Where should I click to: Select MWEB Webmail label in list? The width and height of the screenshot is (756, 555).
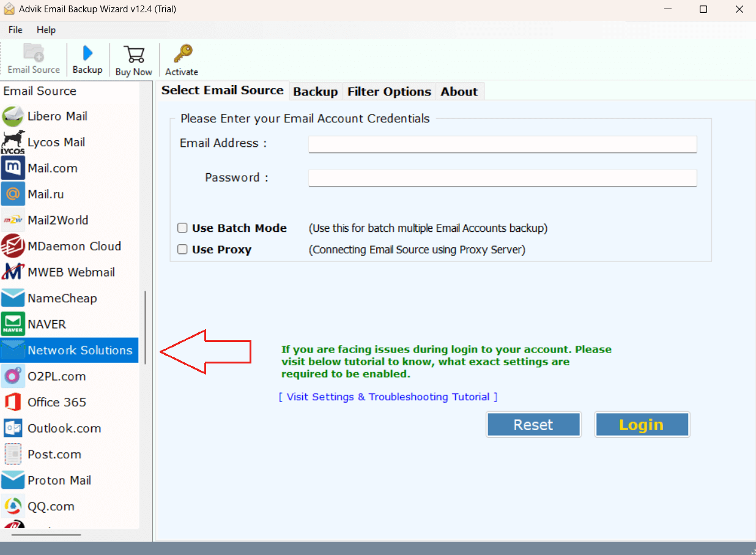pos(72,272)
